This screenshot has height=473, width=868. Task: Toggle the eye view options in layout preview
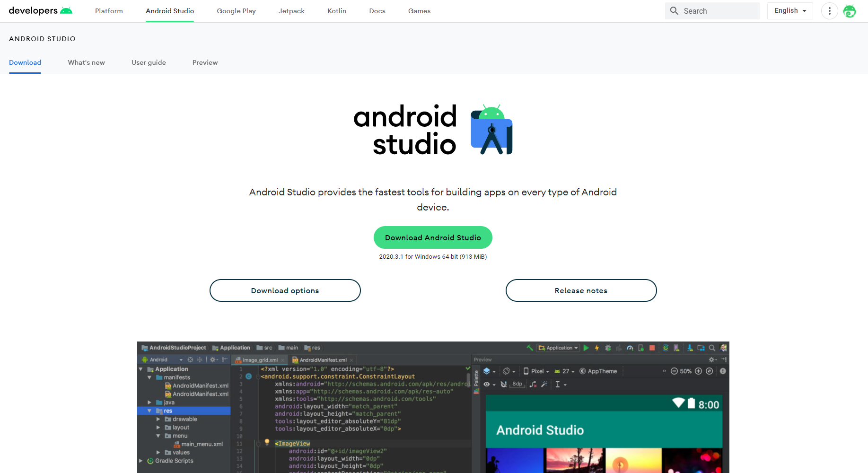pyautogui.click(x=487, y=385)
